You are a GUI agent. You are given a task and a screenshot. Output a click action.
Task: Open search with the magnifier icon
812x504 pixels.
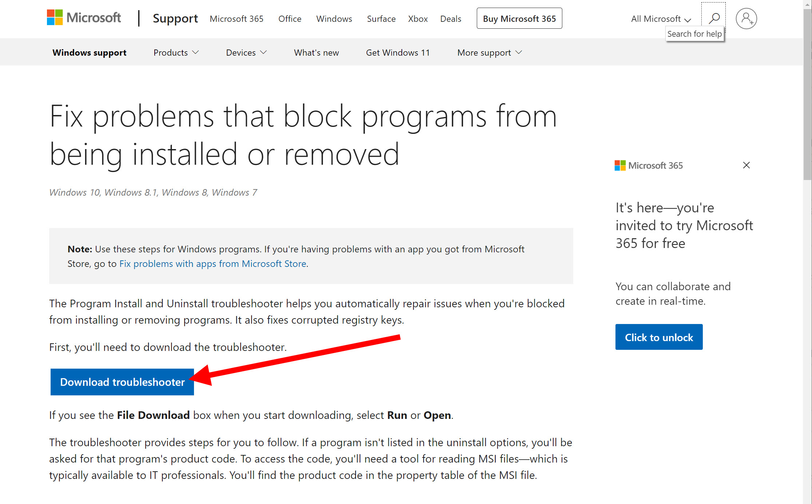point(714,18)
